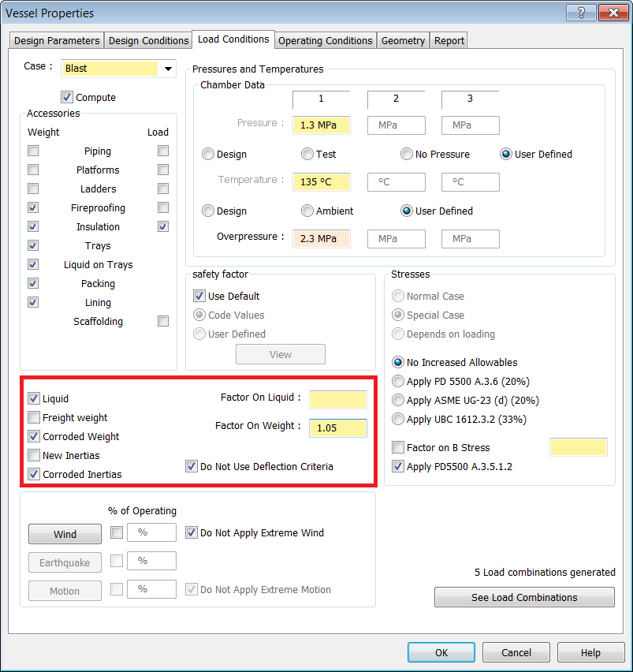
Task: Click the Cancel button
Action: coord(516,653)
